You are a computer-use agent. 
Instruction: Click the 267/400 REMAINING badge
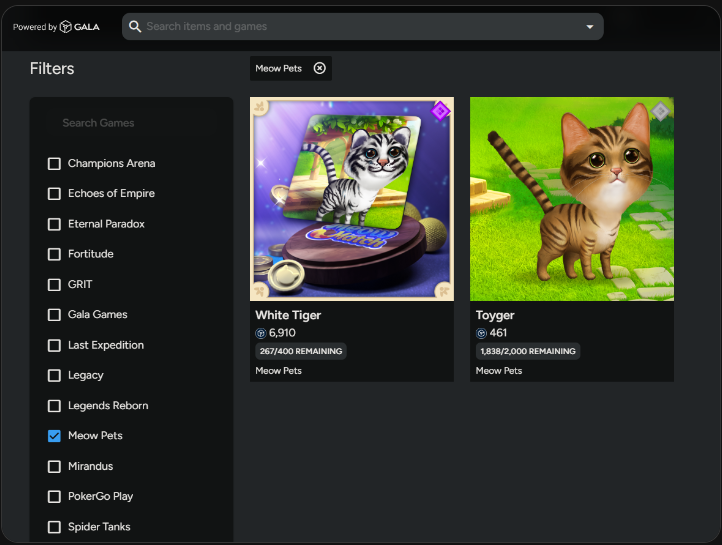point(301,351)
